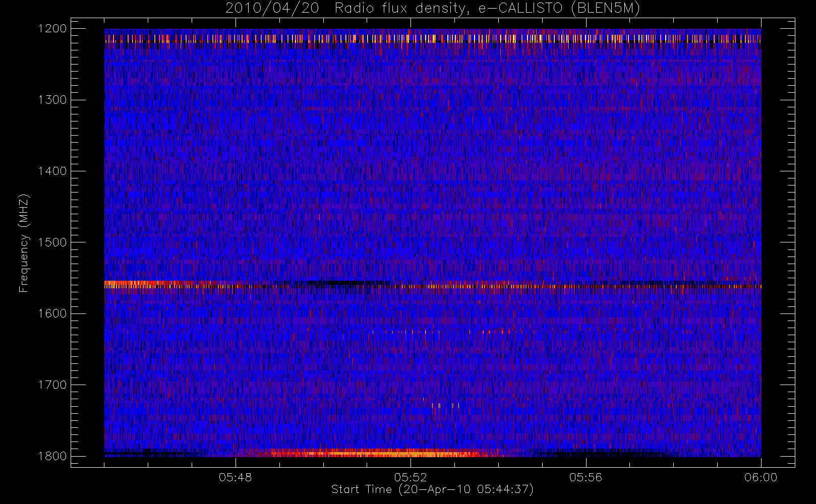The image size is (816, 504).
Task: Click the plot title 'Radio flux density, e-CALLISTO (BLEN5M)'
Action: [487, 9]
